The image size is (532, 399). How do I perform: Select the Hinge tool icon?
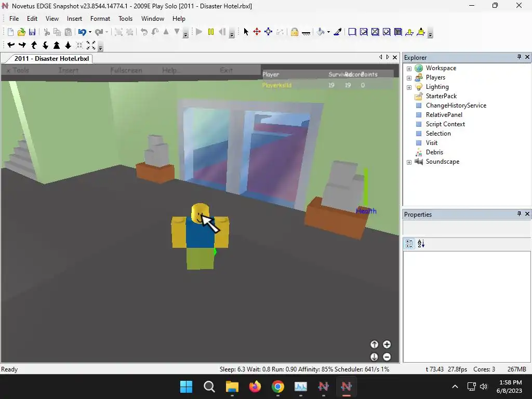pyautogui.click(x=409, y=32)
